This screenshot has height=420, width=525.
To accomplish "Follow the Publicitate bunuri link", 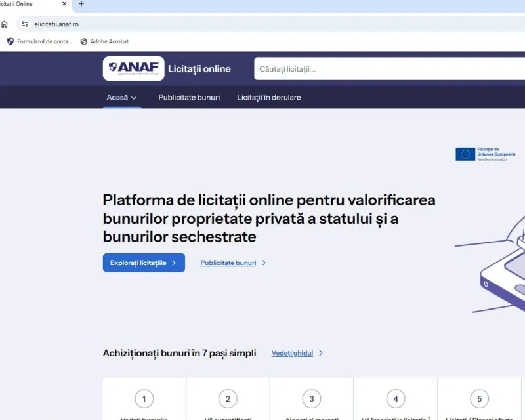I will (x=228, y=262).
